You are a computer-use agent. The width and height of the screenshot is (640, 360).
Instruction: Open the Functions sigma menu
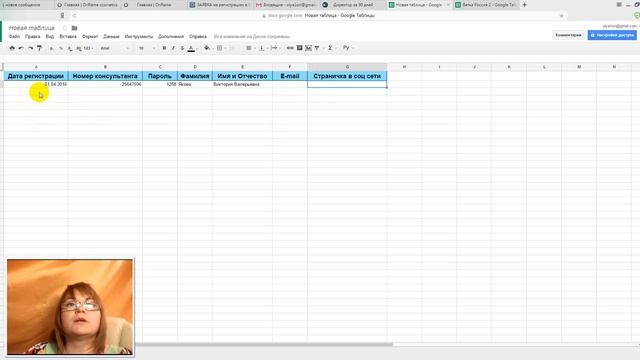tap(331, 48)
